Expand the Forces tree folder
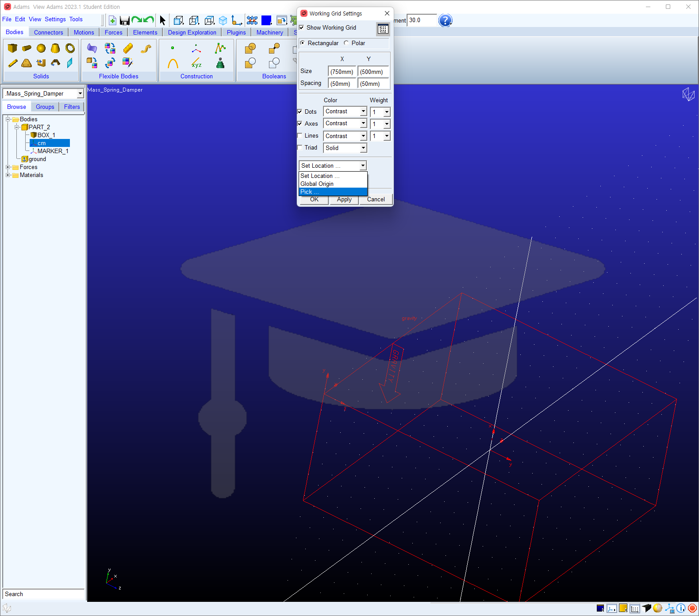This screenshot has width=699, height=616. click(8, 167)
